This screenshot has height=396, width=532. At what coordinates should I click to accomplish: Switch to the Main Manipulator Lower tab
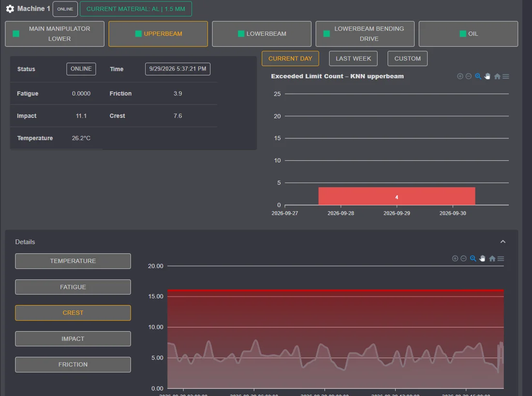tap(55, 34)
